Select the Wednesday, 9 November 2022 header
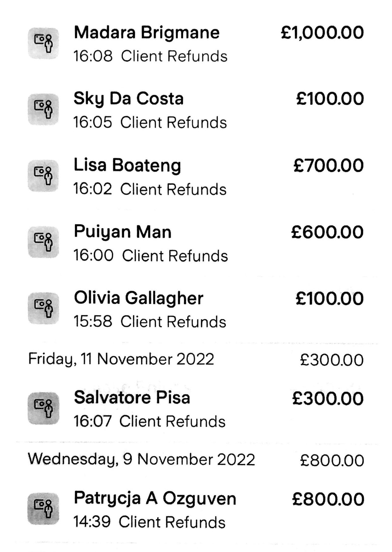The height and width of the screenshot is (552, 392). pos(141,459)
